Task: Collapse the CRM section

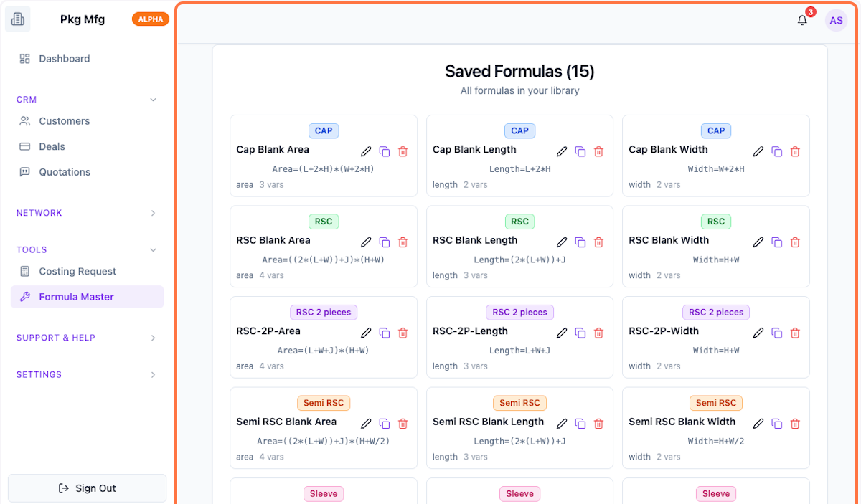Action: pyautogui.click(x=153, y=100)
